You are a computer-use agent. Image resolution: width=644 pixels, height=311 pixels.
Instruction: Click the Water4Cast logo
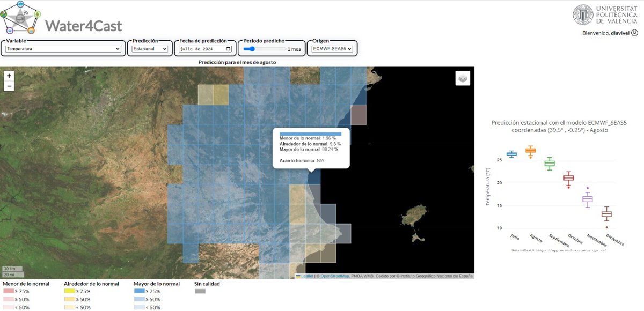(20, 18)
